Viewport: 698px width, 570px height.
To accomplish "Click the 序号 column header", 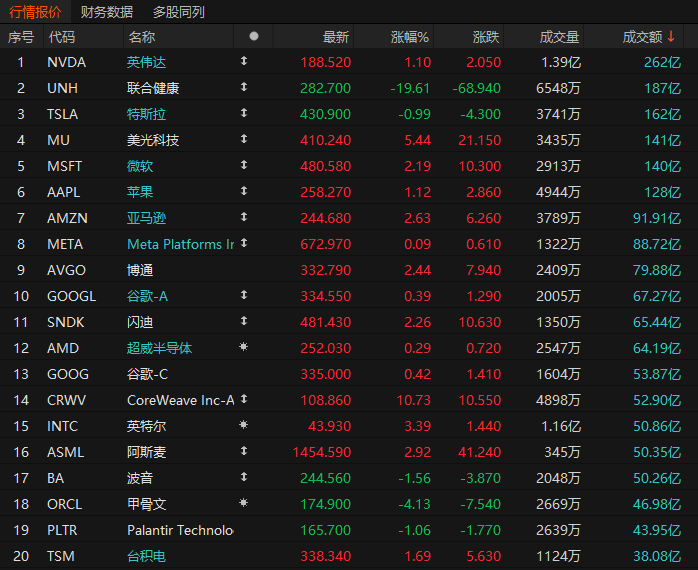I will 21,37.
